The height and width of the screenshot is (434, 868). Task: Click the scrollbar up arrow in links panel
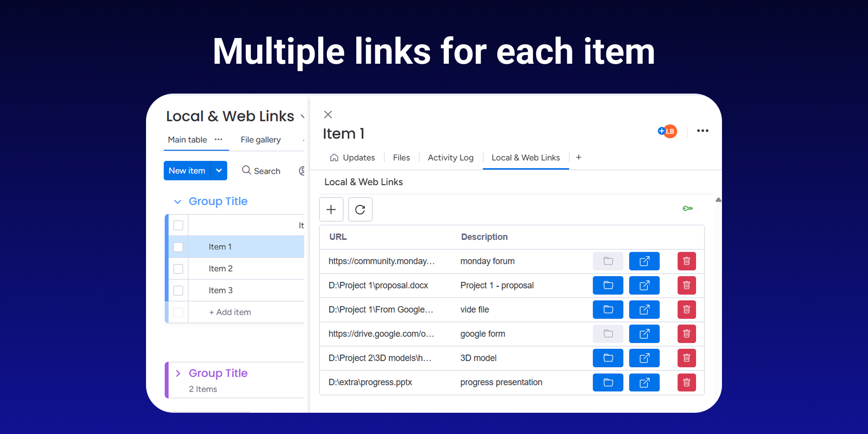(718, 200)
